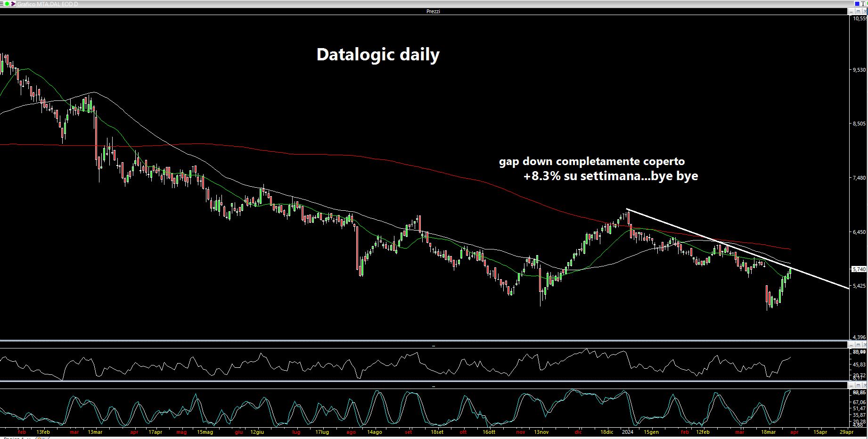Viewport: 868px width, 439px height.
Task: Click the 17apr date label
Action: [155, 431]
